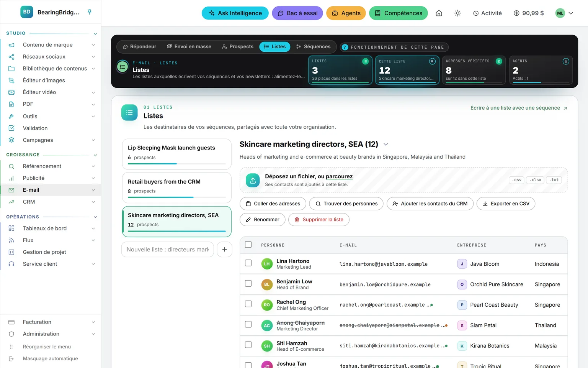The image size is (588, 368).
Task: Expand Contenu de marque submenu
Action: 93,45
